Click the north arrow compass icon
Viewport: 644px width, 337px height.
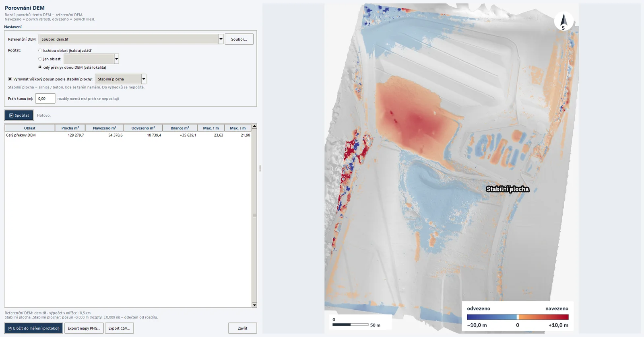point(563,21)
